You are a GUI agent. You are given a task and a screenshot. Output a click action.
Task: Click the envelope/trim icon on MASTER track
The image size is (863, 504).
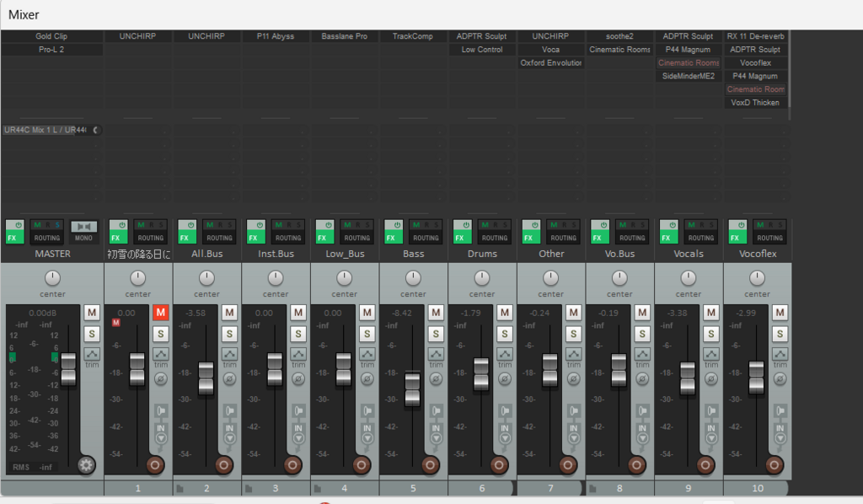[92, 354]
